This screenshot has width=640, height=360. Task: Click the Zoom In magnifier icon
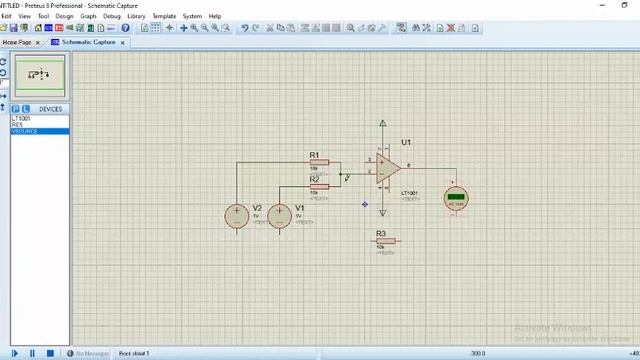click(x=194, y=28)
